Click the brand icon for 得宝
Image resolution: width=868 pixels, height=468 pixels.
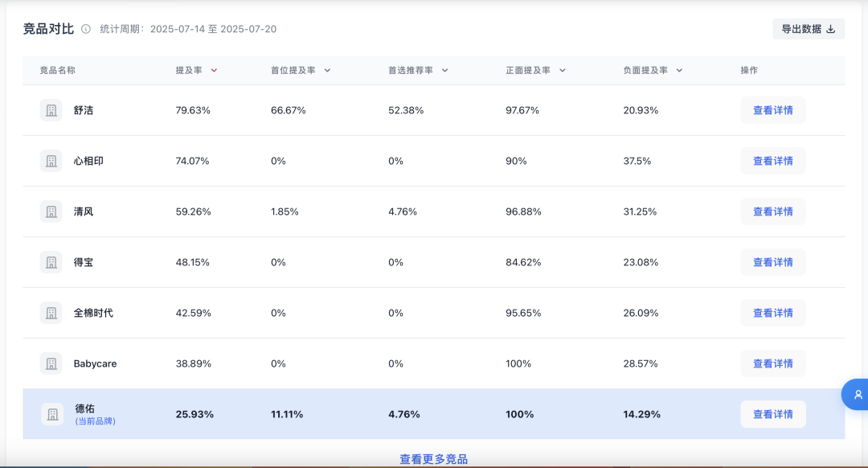click(x=51, y=262)
